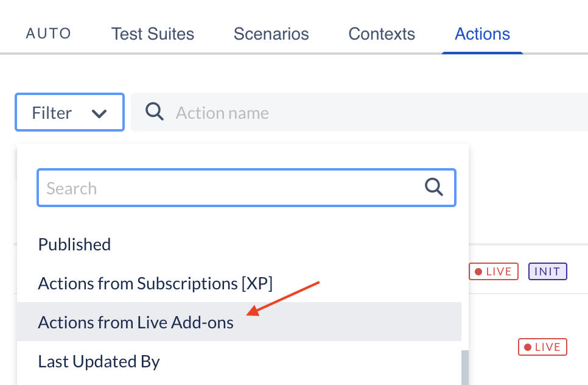588x385 pixels.
Task: Go to the Contexts tab
Action: [382, 34]
